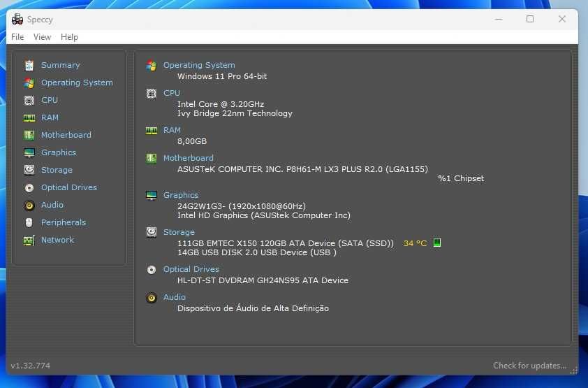This screenshot has width=588, height=388.
Task: Open the File menu
Action: (17, 37)
